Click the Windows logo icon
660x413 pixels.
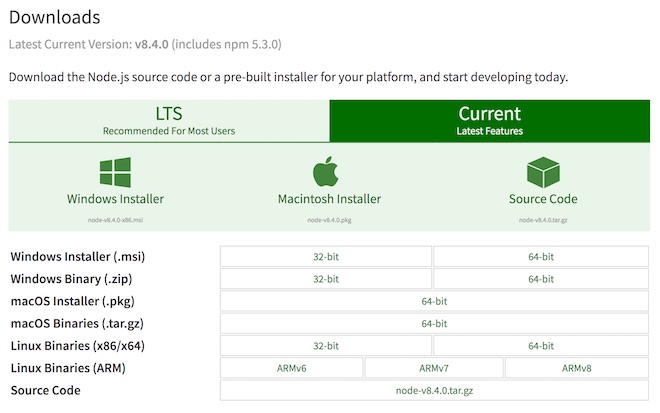115,170
